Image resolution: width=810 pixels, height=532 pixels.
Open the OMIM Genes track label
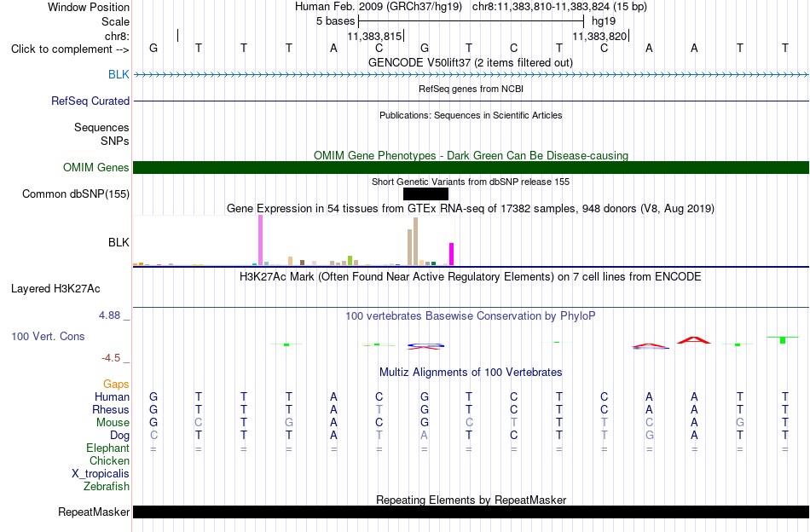[x=95, y=167]
